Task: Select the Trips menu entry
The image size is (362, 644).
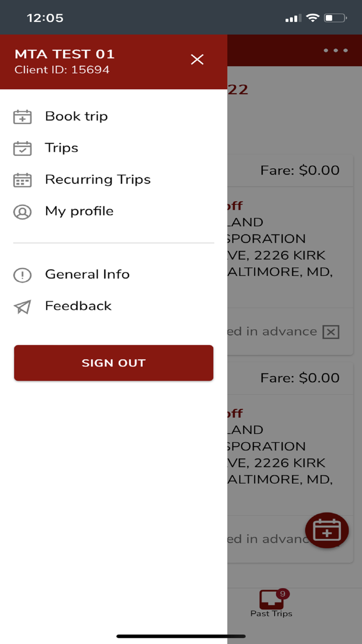Action: click(x=62, y=149)
